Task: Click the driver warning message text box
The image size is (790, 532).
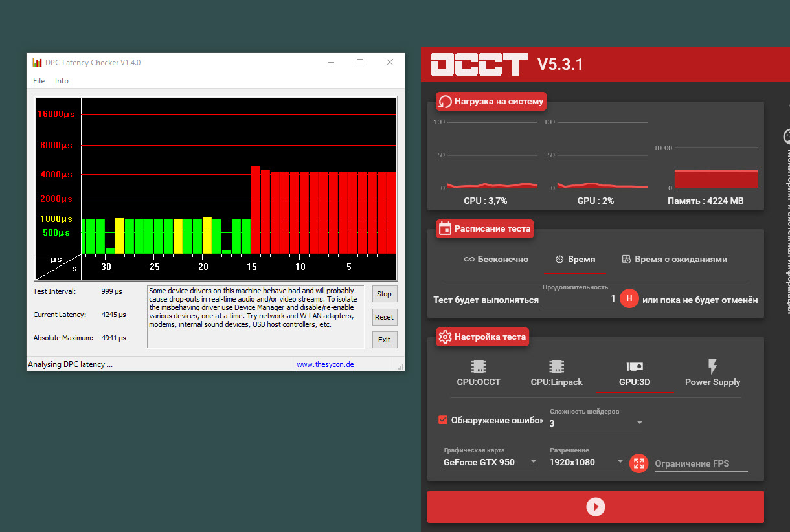Action: (x=256, y=316)
